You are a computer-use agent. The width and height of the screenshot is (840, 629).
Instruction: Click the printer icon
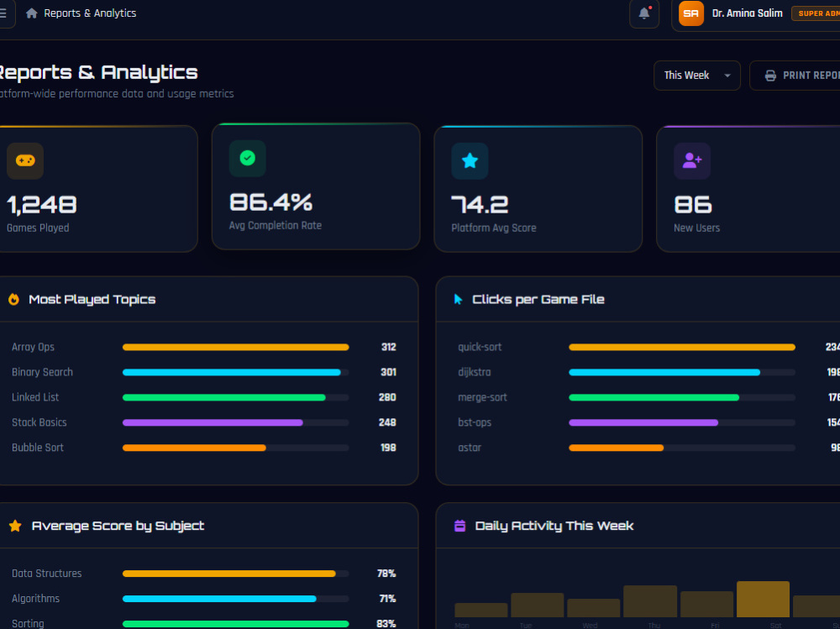(x=770, y=76)
